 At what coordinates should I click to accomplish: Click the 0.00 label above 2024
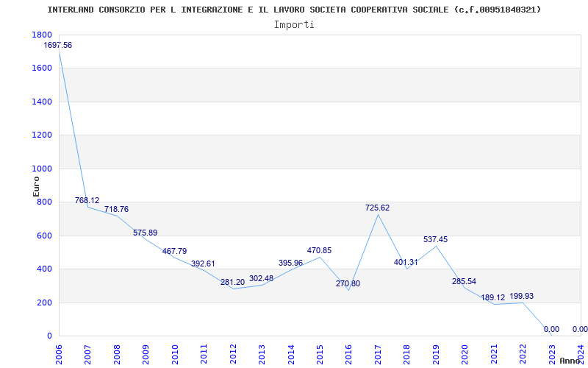pos(580,329)
